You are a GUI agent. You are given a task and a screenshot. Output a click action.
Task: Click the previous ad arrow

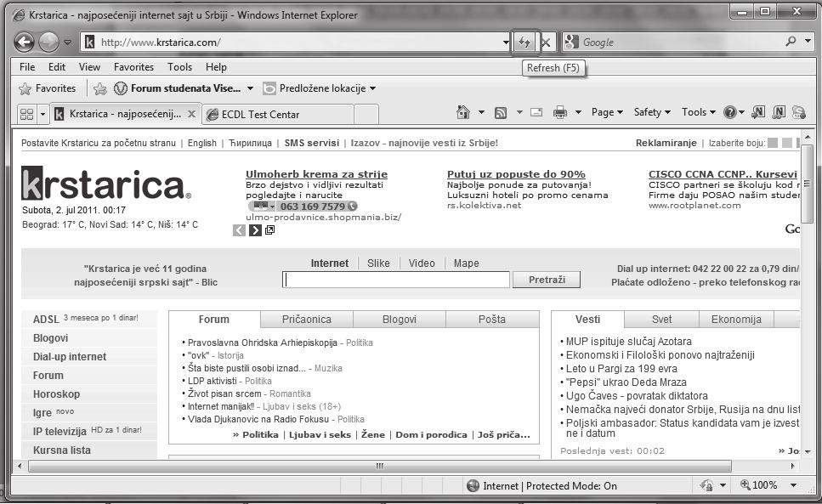(x=239, y=230)
